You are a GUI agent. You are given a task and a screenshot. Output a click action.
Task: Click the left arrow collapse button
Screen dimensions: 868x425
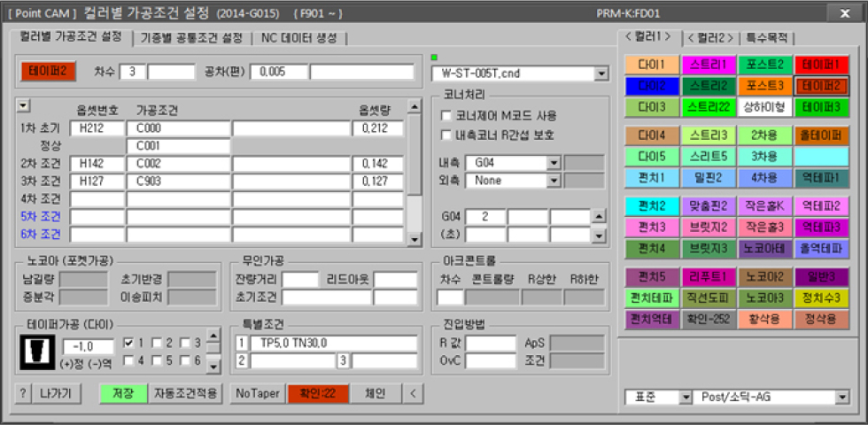point(411,393)
